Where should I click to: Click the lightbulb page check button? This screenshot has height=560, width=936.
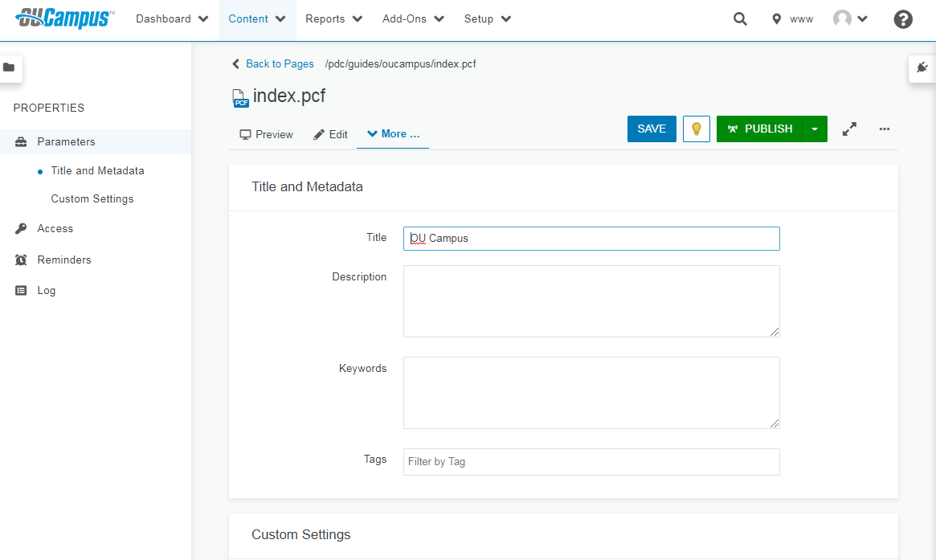click(697, 129)
